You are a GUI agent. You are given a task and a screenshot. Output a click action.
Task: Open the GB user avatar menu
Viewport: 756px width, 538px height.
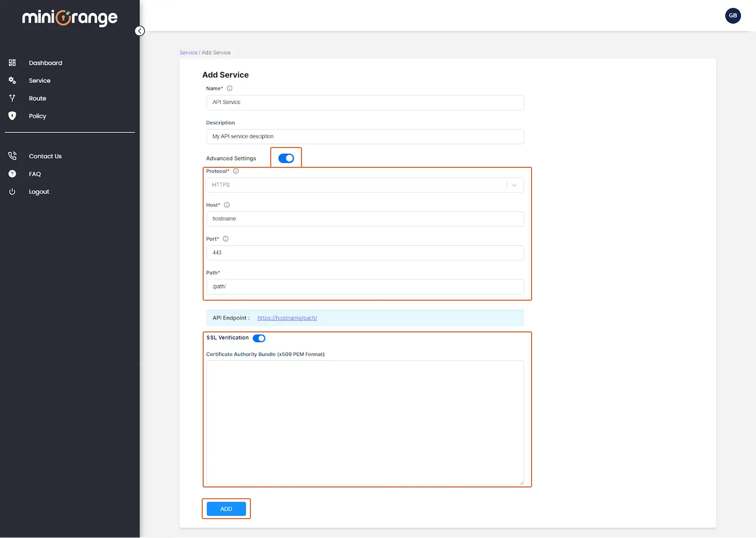733,16
